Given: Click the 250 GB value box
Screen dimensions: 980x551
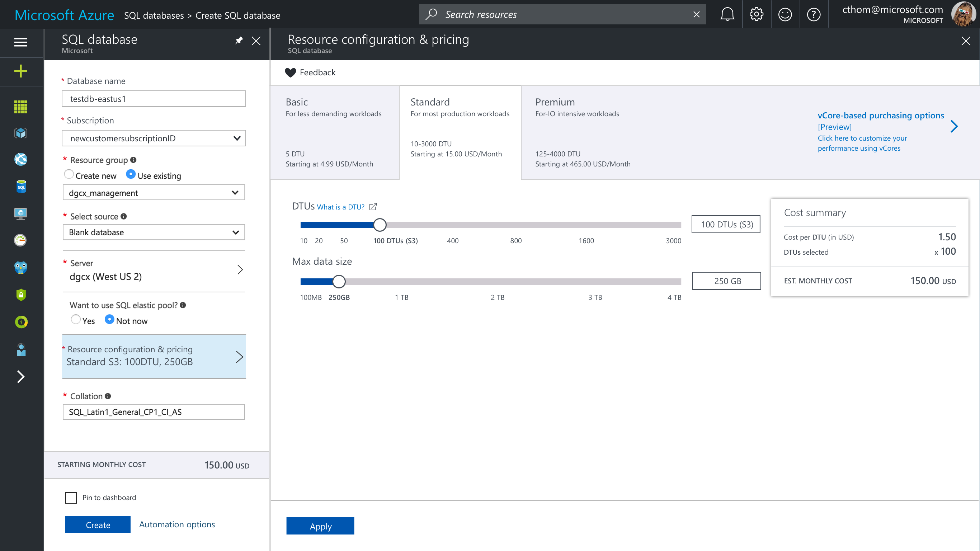Looking at the screenshot, I should [x=727, y=281].
